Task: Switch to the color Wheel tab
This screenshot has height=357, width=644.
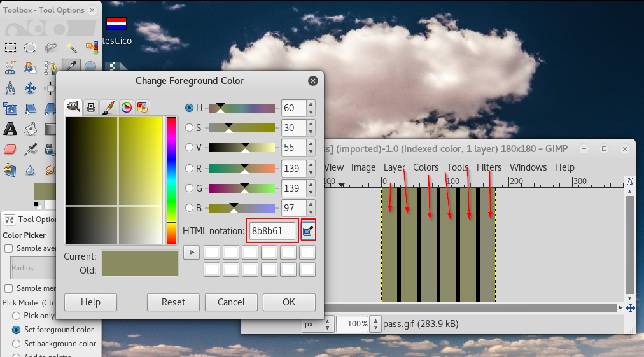Action: 126,108
